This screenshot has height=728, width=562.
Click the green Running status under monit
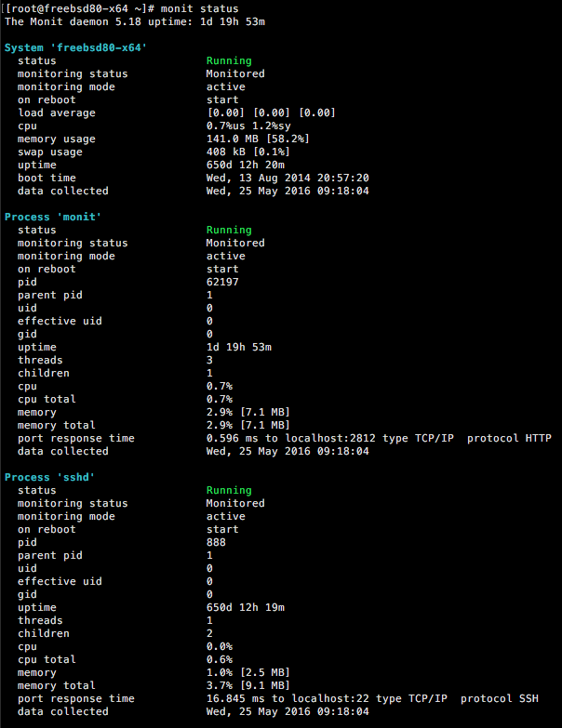pos(229,230)
